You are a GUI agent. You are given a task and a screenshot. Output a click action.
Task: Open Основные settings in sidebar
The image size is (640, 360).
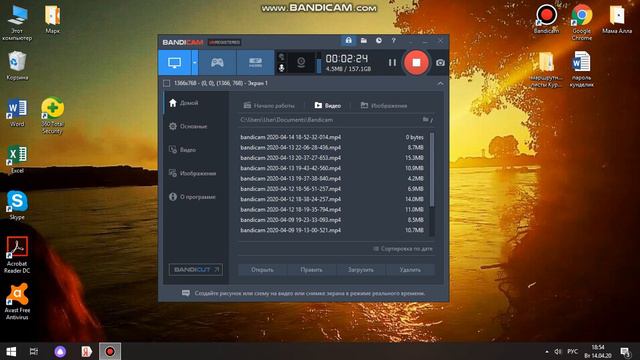(x=196, y=126)
